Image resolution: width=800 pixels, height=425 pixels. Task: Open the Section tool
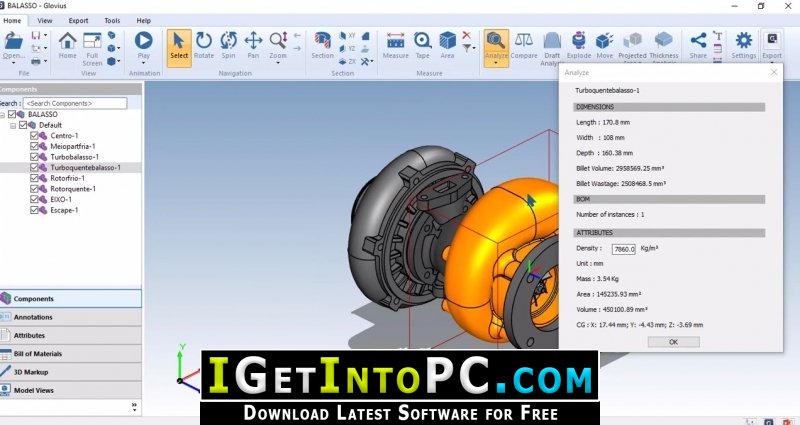pos(322,46)
